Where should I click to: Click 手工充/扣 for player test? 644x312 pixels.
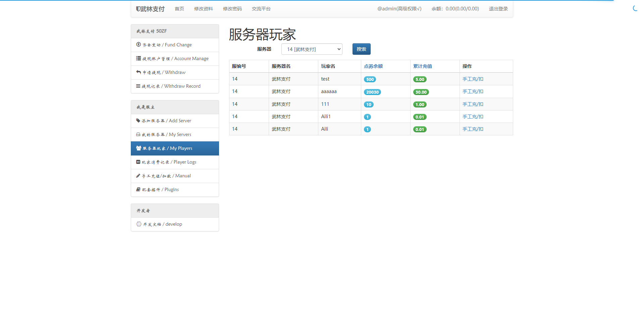(473, 79)
